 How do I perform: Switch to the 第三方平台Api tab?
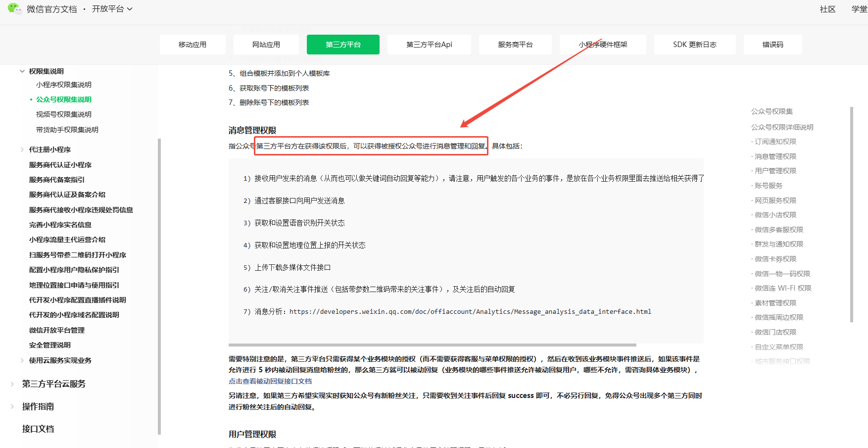tap(429, 45)
